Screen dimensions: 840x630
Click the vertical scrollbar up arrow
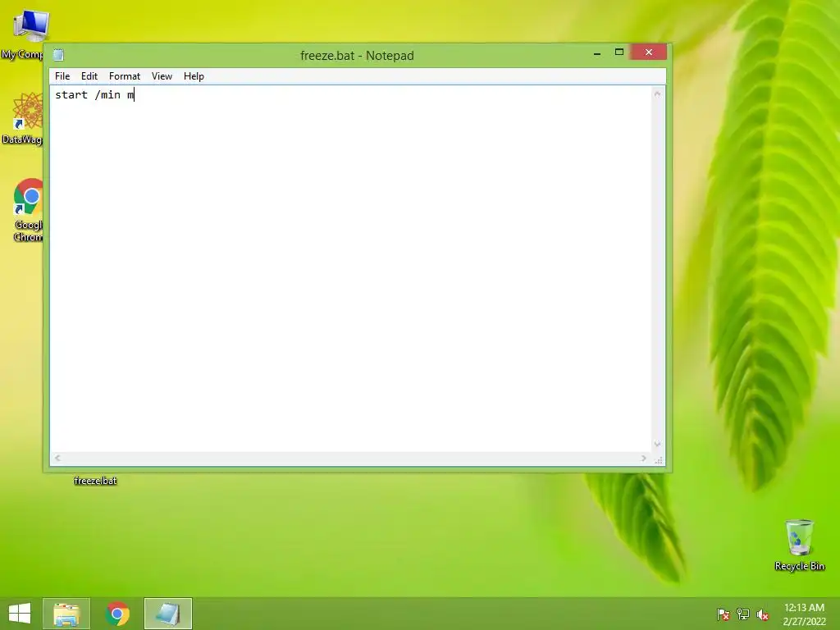[x=657, y=94]
